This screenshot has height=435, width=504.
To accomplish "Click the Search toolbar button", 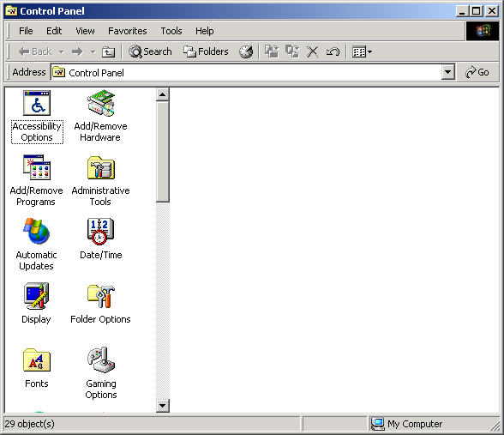I will tap(150, 51).
